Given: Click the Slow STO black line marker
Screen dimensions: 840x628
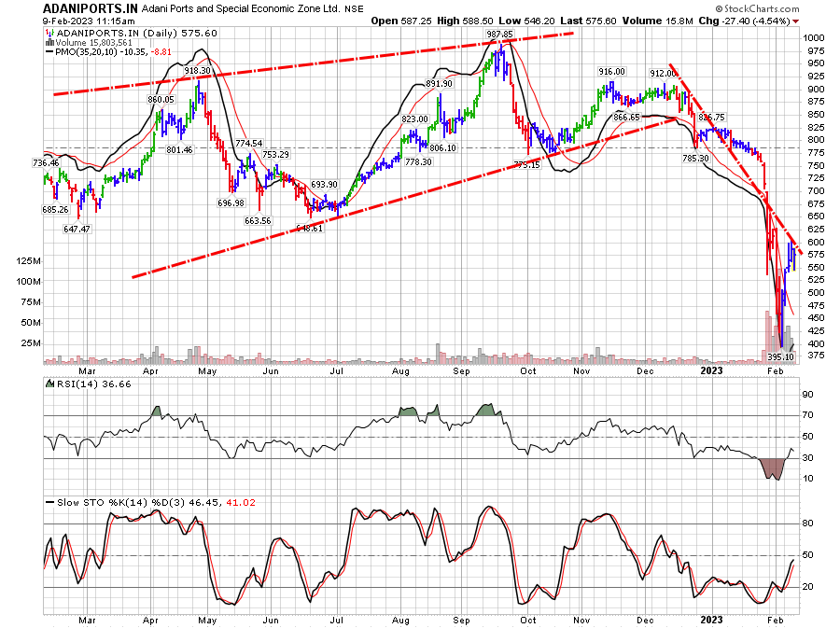Looking at the screenshot, I should 49,502.
